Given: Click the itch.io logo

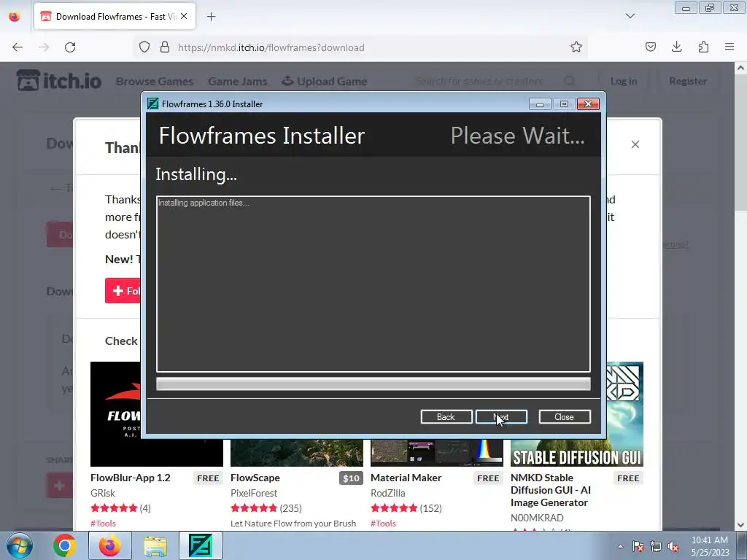Looking at the screenshot, I should click(x=59, y=80).
